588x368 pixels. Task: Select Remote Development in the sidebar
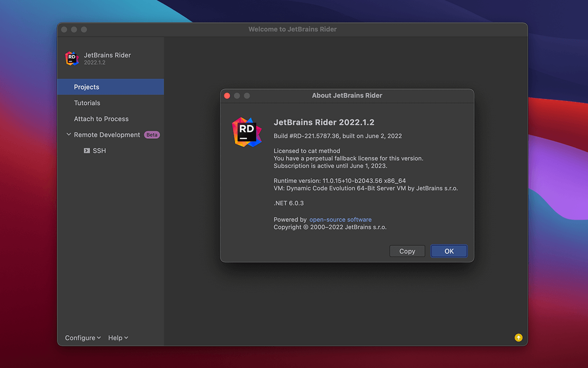107,135
